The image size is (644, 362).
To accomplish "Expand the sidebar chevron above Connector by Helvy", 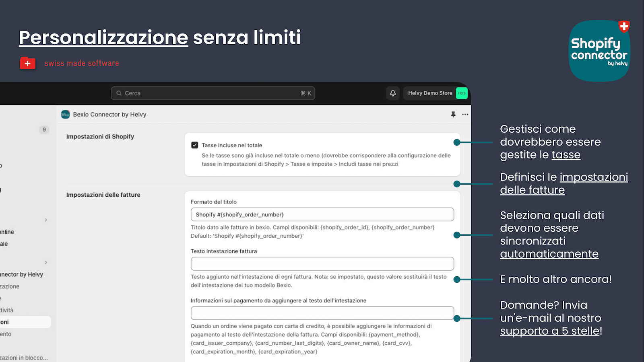I will 46,263.
